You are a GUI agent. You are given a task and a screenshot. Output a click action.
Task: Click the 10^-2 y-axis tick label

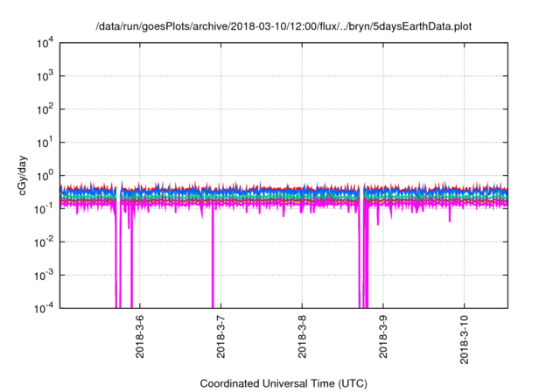44,242
